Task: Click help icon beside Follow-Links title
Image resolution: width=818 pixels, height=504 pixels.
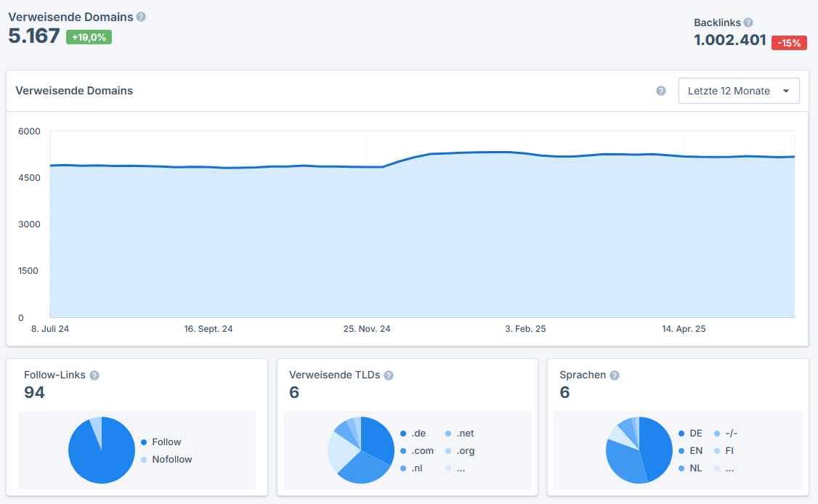Action: tap(94, 375)
